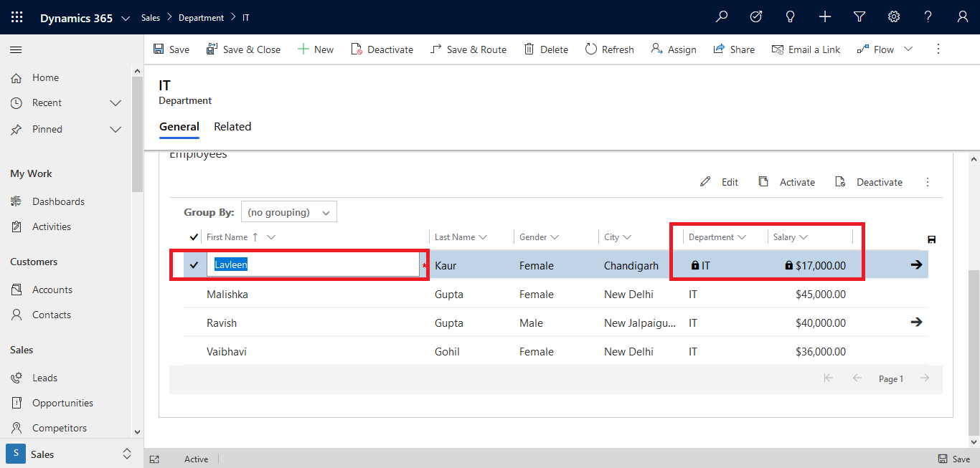Open the Assign dialog via its icon
Screen dimensions: 980x468
pyautogui.click(x=655, y=49)
